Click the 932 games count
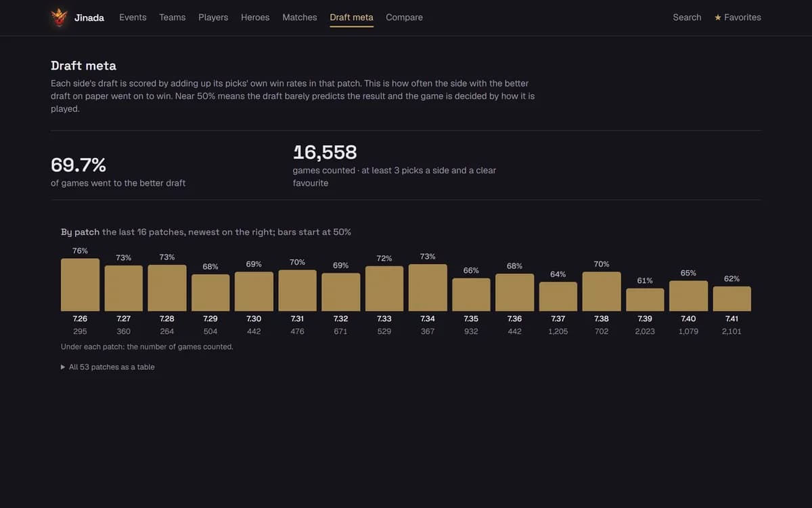812x508 pixels. pyautogui.click(x=471, y=331)
